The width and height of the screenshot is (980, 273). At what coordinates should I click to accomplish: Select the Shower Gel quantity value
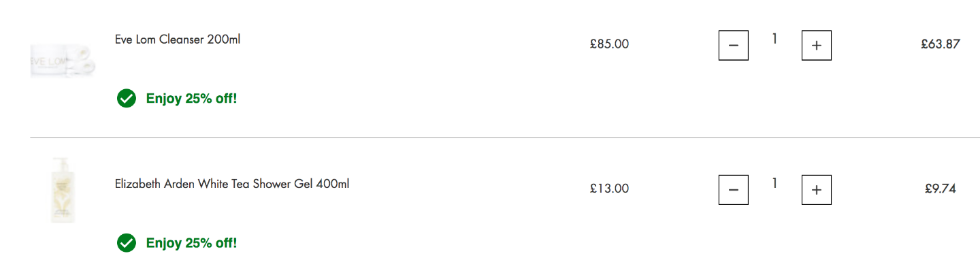774,184
